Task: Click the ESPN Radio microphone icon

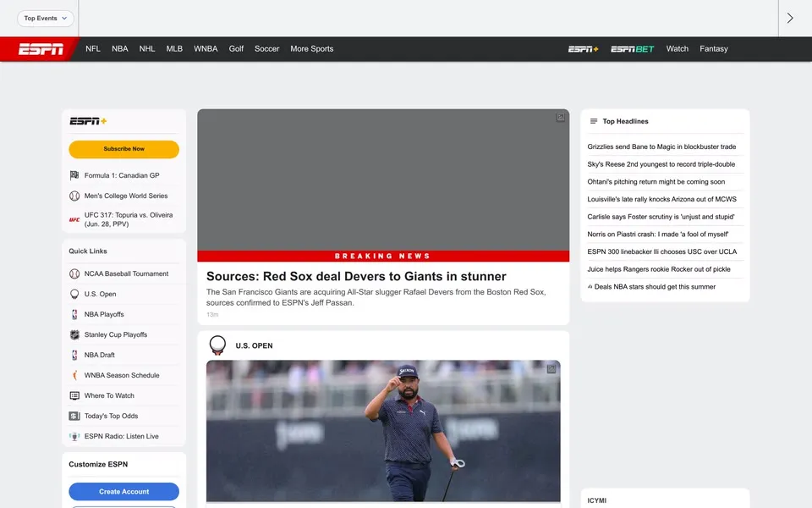Action: pos(74,436)
